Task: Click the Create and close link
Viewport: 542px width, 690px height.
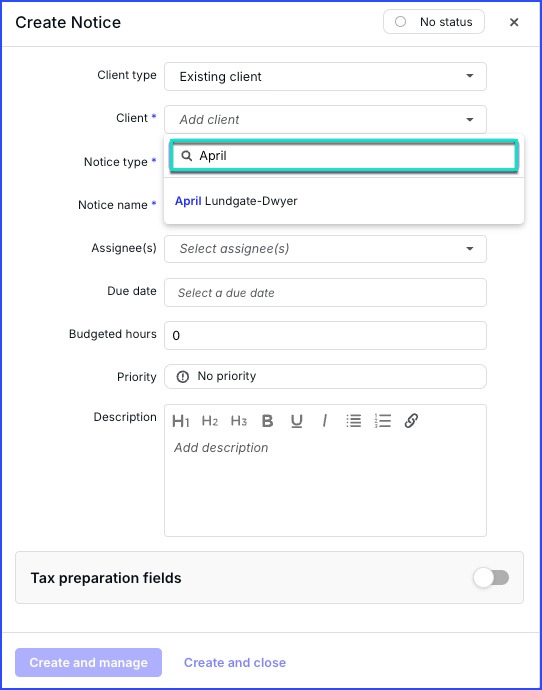Action: [x=235, y=662]
